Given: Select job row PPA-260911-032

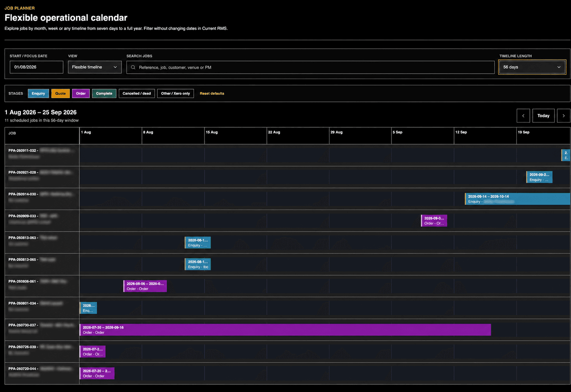Looking at the screenshot, I should [42, 155].
